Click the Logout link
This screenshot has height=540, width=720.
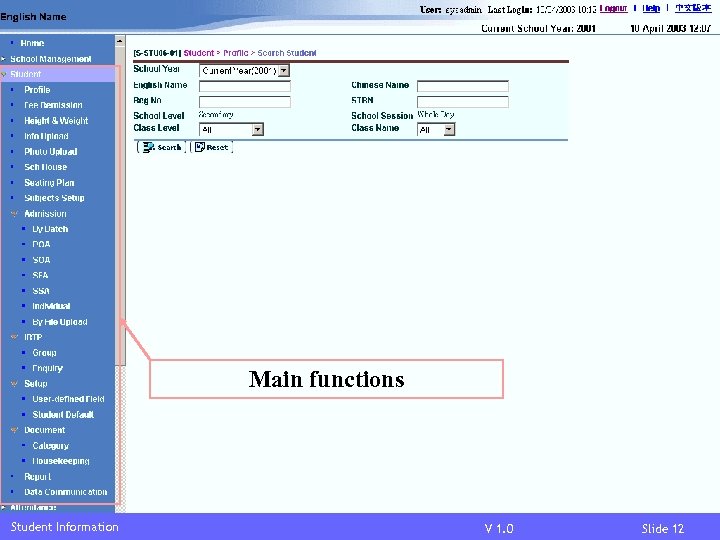[613, 9]
